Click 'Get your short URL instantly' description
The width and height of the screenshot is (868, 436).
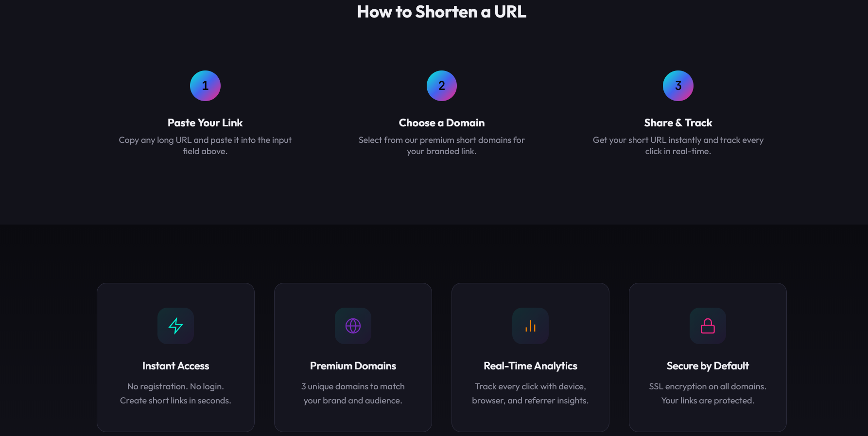tap(678, 145)
